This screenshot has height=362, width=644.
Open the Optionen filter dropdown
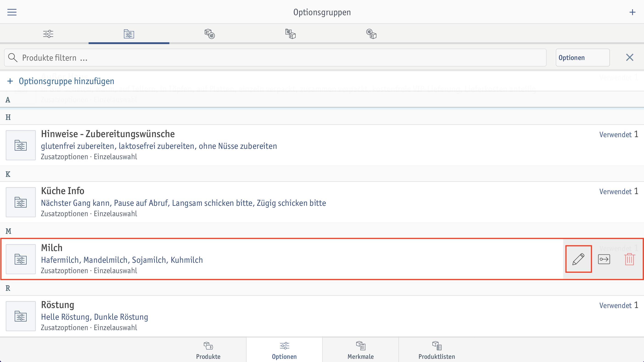click(582, 58)
